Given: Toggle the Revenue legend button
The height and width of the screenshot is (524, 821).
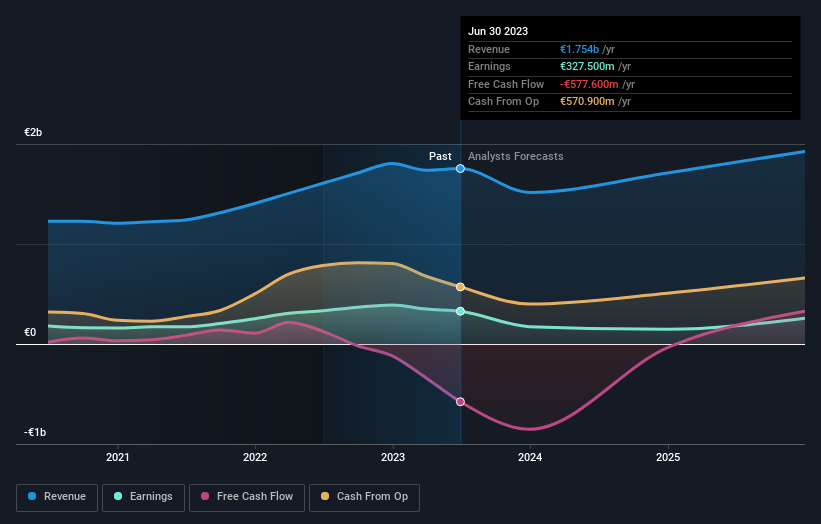Looking at the screenshot, I should coord(57,497).
